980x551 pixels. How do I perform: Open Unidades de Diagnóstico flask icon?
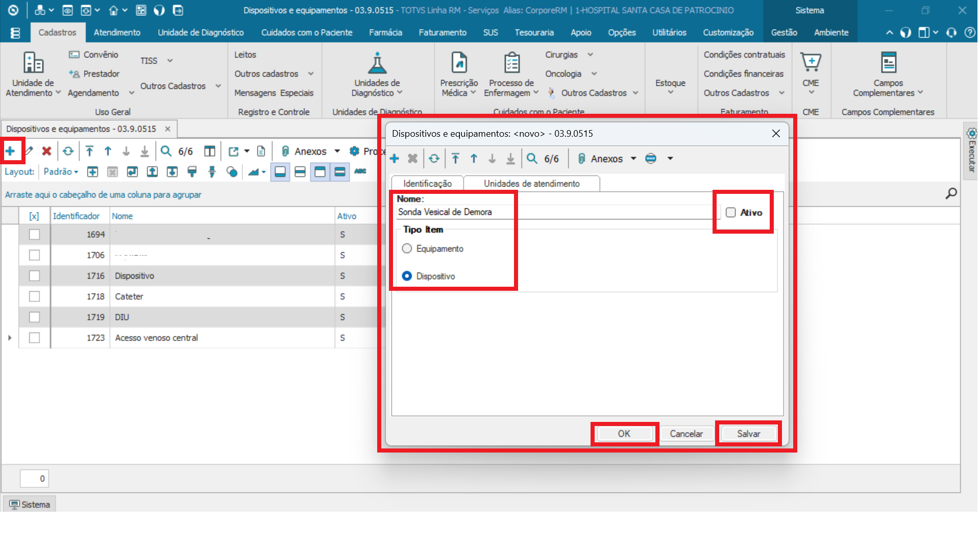377,63
